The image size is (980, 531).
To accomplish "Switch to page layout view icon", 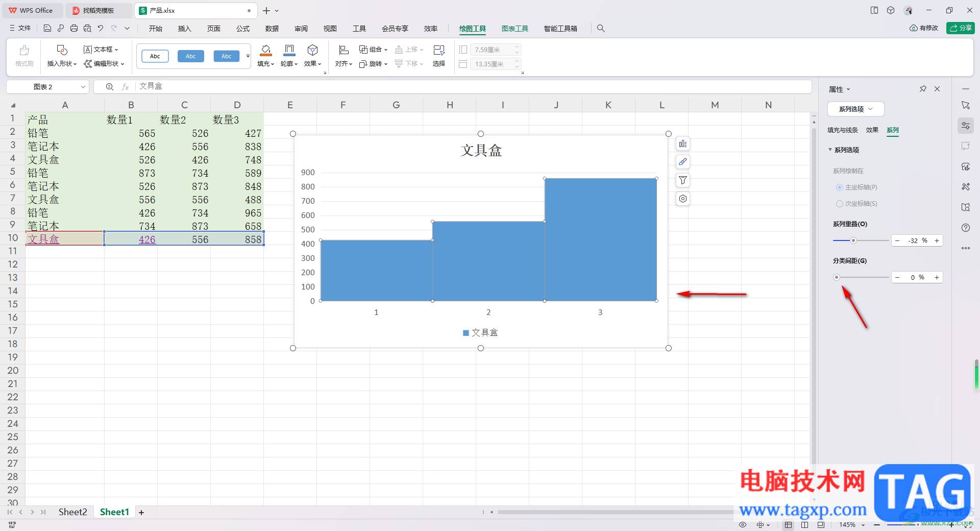I will pyautogui.click(x=804, y=525).
